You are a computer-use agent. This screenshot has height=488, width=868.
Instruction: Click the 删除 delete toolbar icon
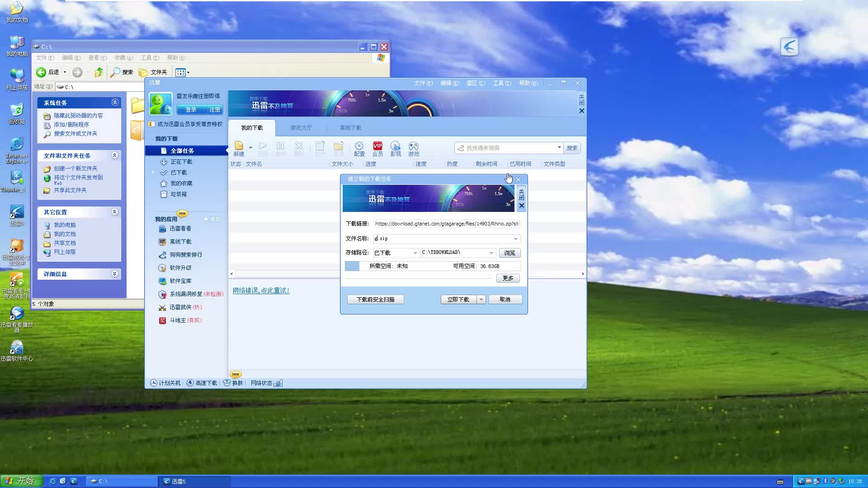tap(299, 148)
